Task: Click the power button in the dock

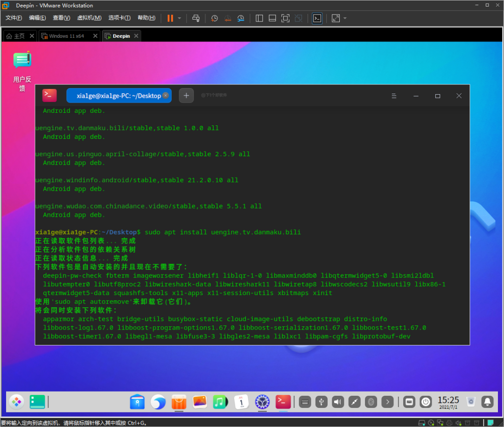Action: [425, 401]
